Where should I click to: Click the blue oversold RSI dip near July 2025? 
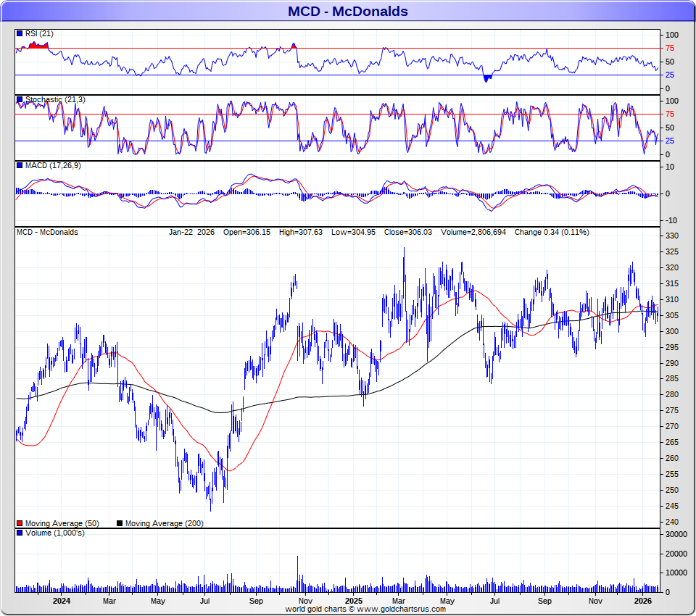487,78
